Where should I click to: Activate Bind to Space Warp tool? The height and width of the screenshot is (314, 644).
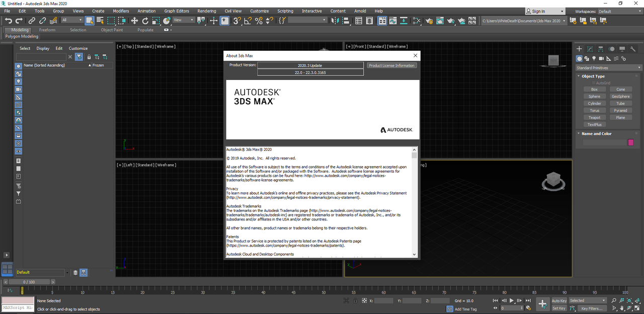(53, 21)
